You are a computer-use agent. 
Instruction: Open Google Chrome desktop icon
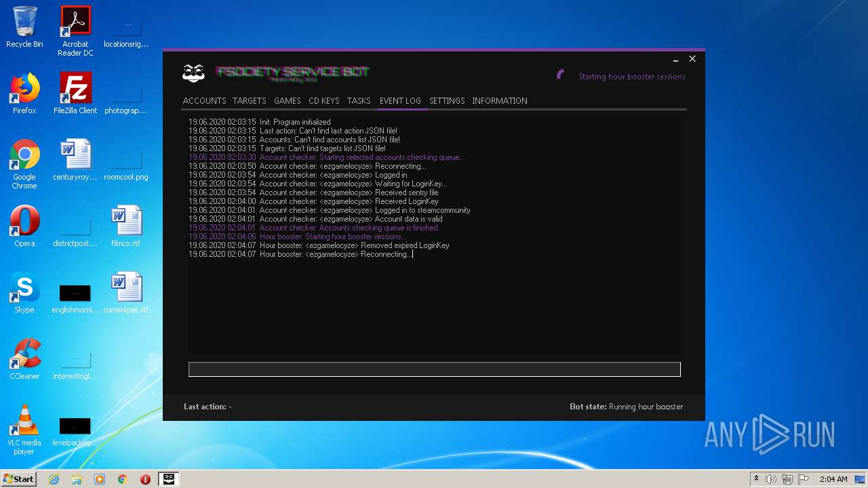(x=24, y=164)
